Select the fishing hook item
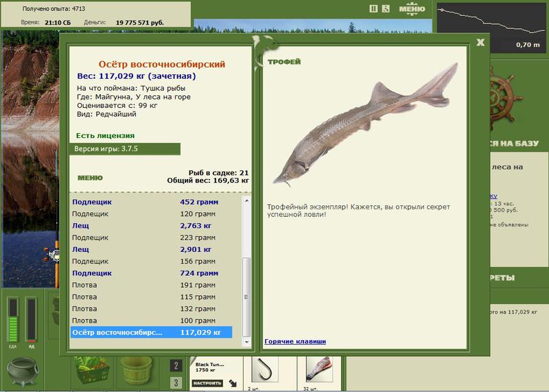 coord(265,370)
